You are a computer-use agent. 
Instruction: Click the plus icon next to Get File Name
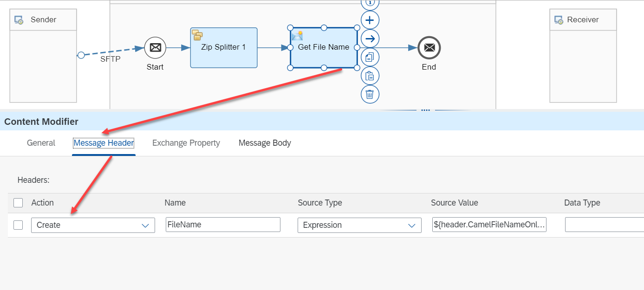click(370, 20)
